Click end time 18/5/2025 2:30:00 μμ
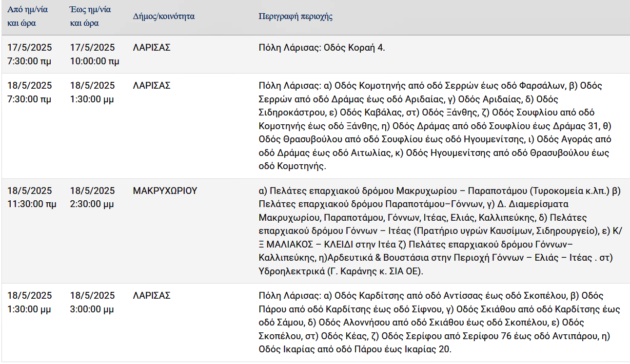 [93, 197]
